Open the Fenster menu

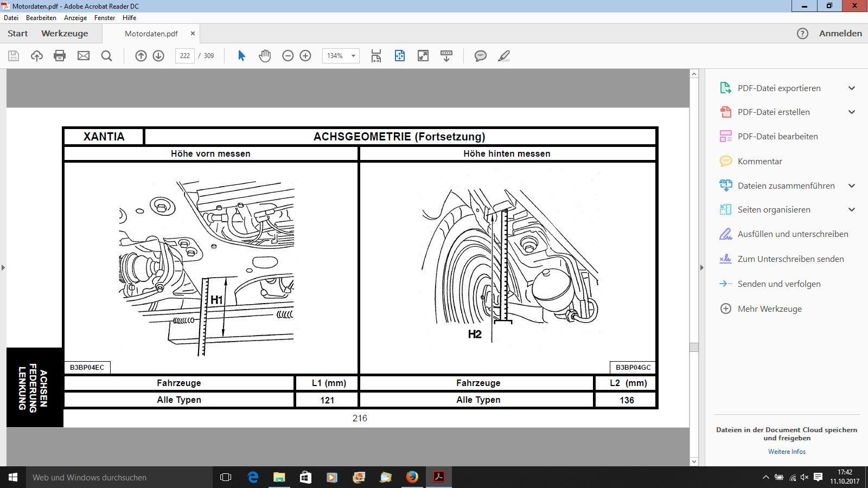(x=105, y=18)
